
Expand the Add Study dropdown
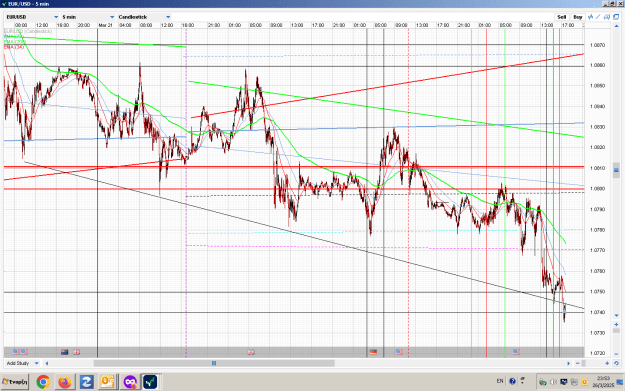point(22,363)
